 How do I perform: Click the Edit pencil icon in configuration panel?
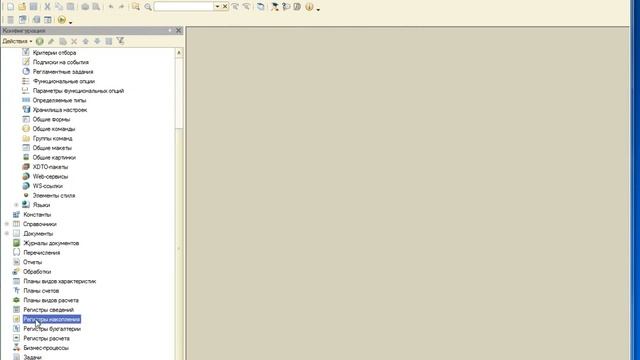click(x=51, y=41)
